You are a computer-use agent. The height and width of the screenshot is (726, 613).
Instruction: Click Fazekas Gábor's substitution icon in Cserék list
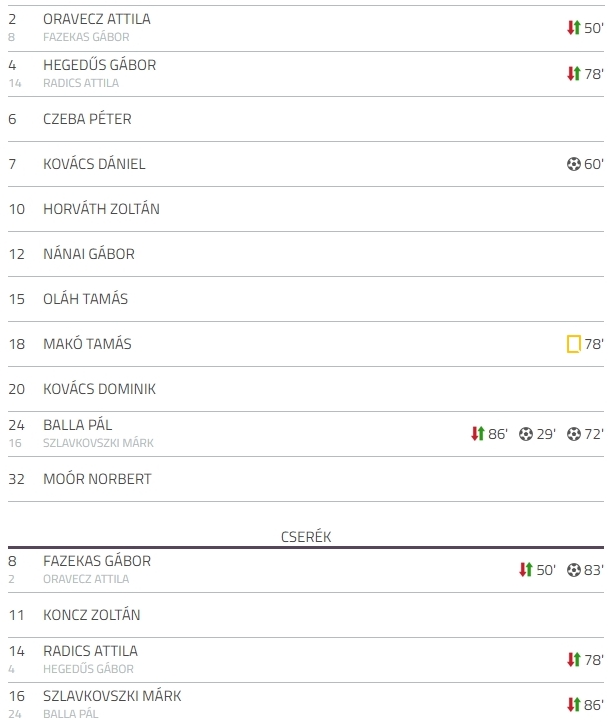click(526, 570)
